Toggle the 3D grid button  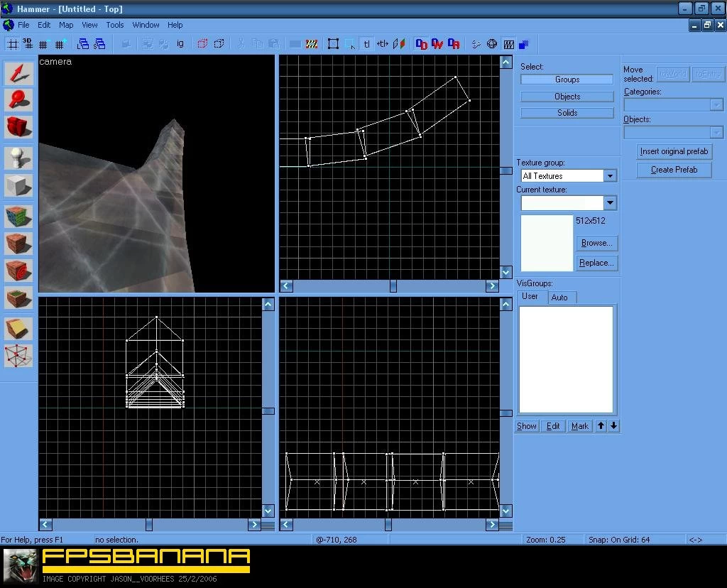click(28, 44)
